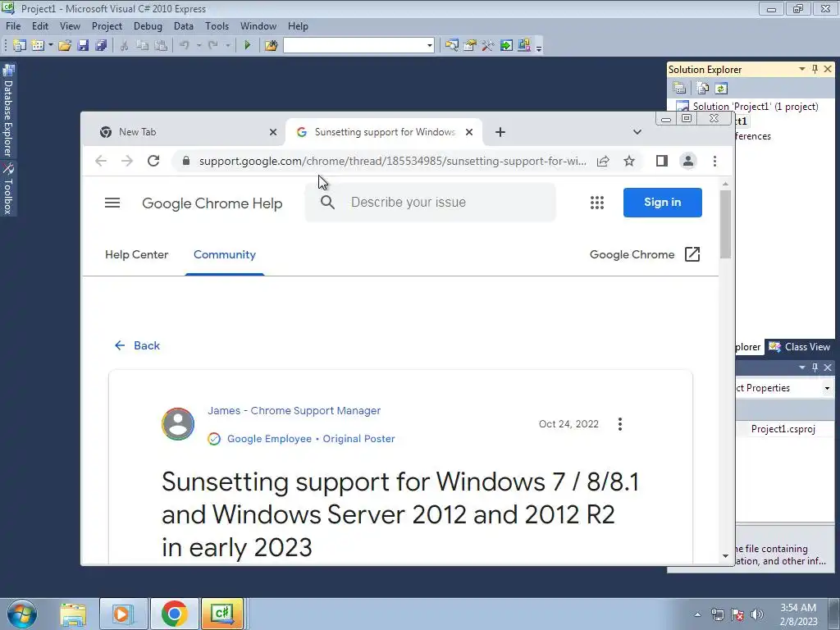Open Chrome three-dot menu

click(714, 161)
